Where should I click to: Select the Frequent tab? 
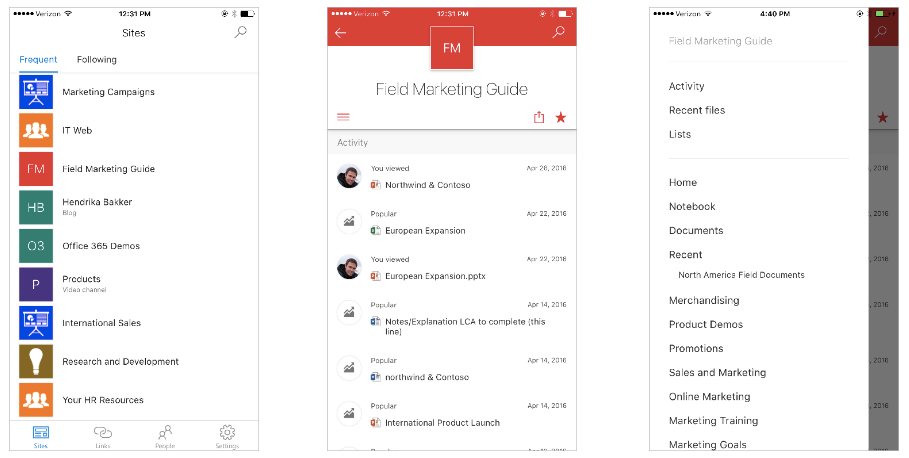[38, 60]
